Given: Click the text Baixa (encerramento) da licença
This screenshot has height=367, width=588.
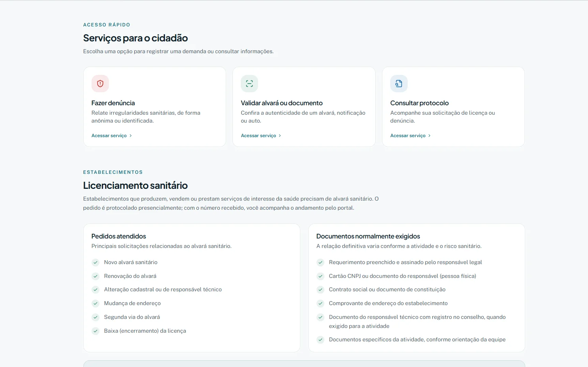Looking at the screenshot, I should pyautogui.click(x=145, y=331).
